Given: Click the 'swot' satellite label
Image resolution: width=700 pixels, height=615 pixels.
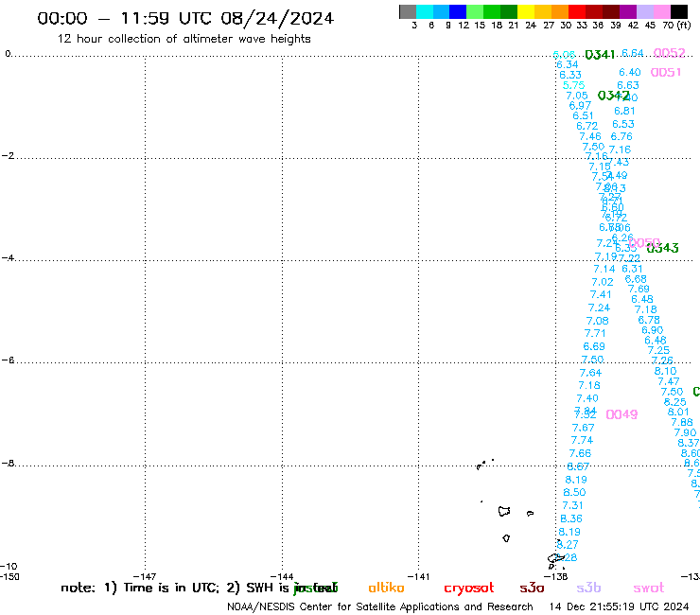Looking at the screenshot, I should [649, 588].
